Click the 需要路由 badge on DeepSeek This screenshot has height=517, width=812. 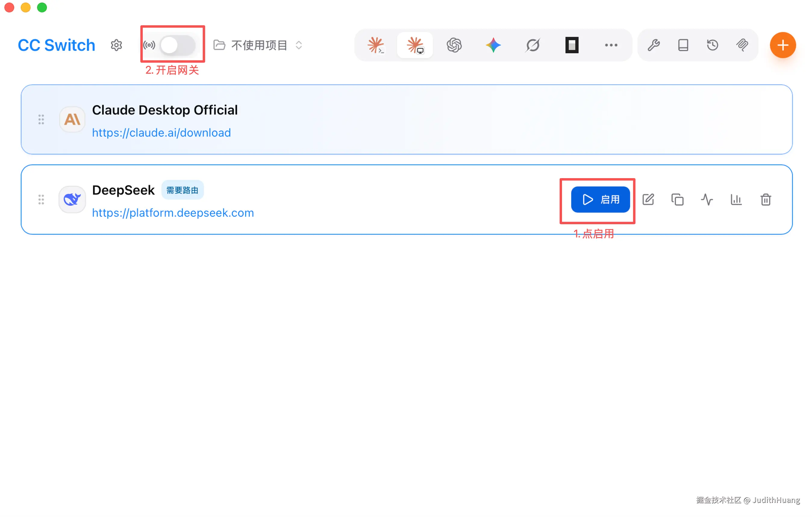click(x=183, y=190)
